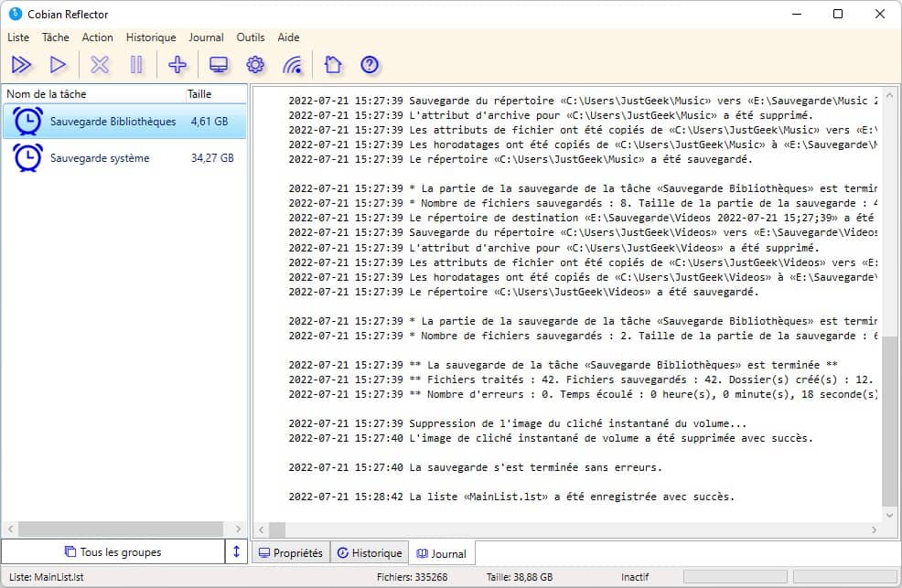Click log line 'Nombre de fichiers sauvegardés : 2'

[582, 336]
